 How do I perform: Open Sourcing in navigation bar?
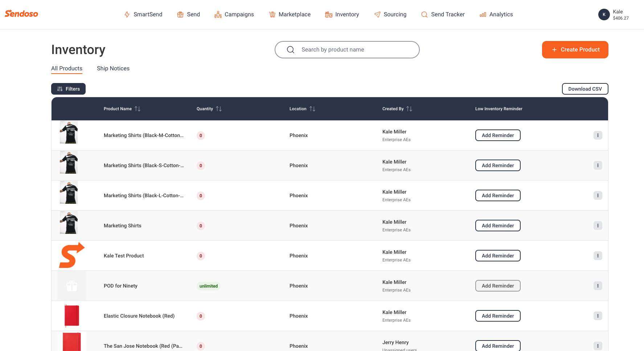coord(390,15)
